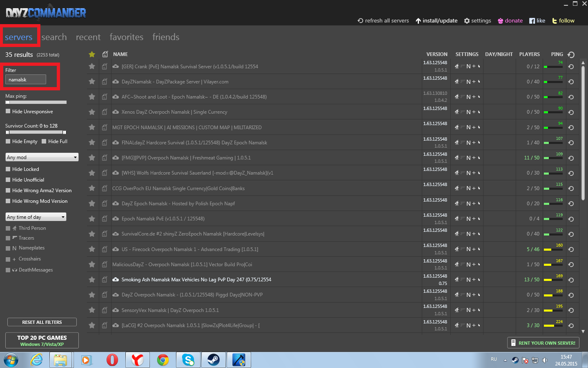Adjust the Max ping slider
The height and width of the screenshot is (368, 588).
click(x=36, y=102)
